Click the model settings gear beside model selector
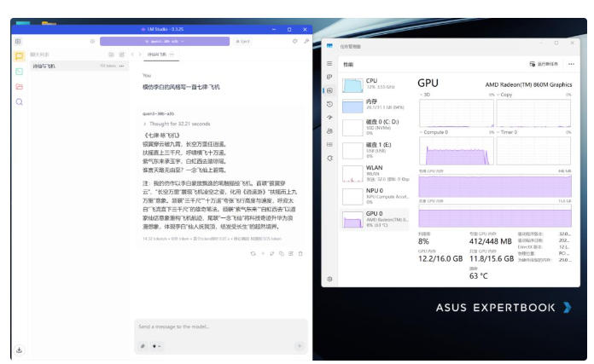Viewport: 594px width, 364px height. coord(92,41)
